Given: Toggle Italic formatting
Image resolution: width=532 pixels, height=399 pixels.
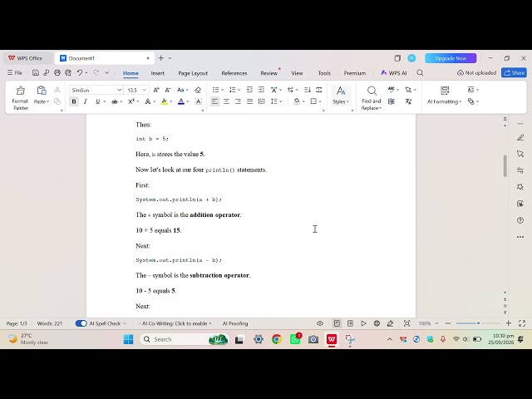Looking at the screenshot, I should [86, 101].
